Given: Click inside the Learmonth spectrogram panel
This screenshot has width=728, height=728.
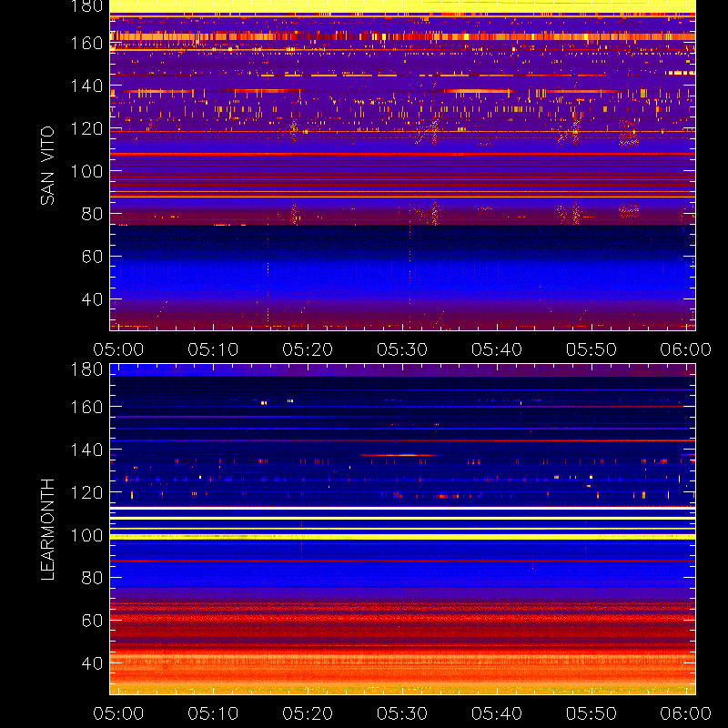Looking at the screenshot, I should (402, 530).
